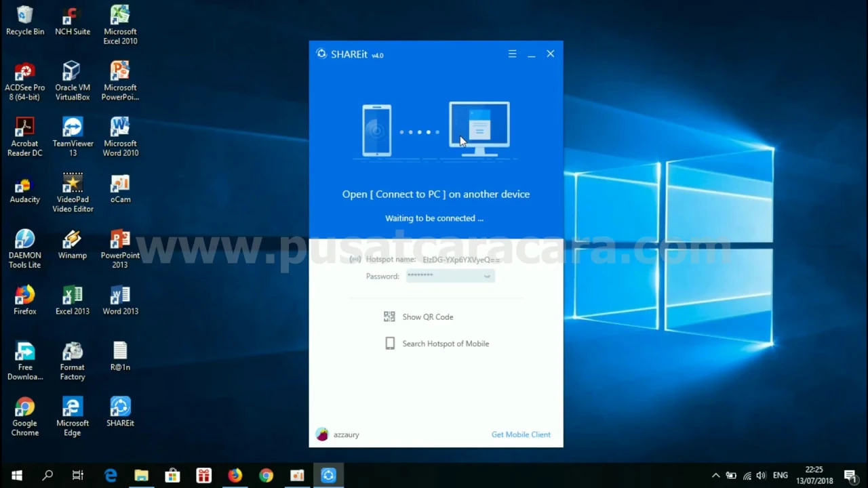Click the SHAREit logo in title bar
868x488 pixels.
tap(321, 54)
